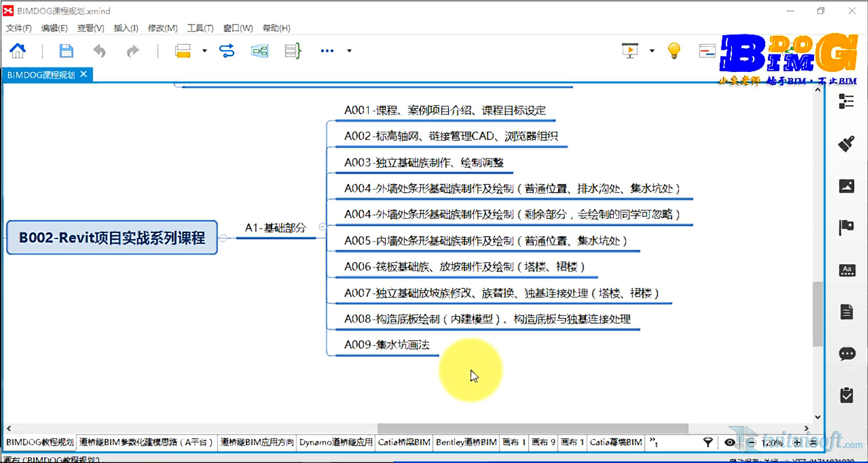The image size is (868, 463).
Task: Open the format brush panel
Action: (x=846, y=144)
